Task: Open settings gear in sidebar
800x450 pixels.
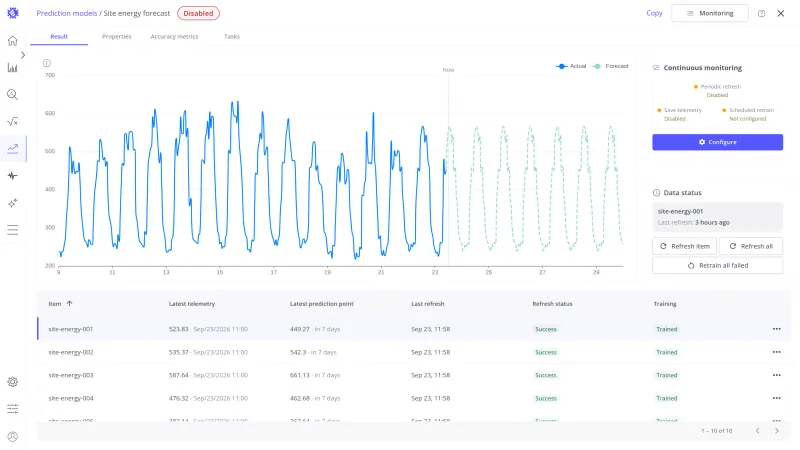Action: [13, 382]
